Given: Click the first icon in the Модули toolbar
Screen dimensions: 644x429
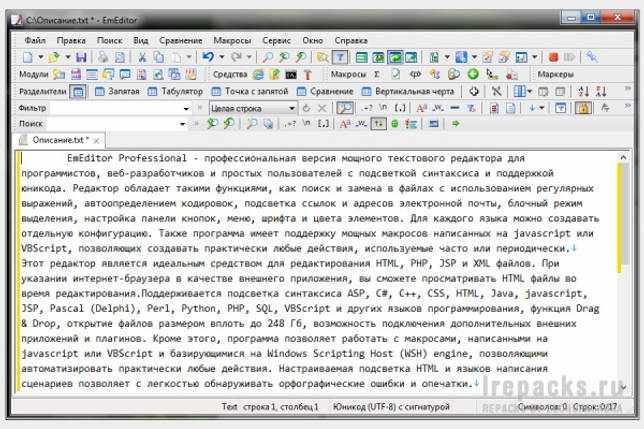Looking at the screenshot, I should tap(59, 75).
